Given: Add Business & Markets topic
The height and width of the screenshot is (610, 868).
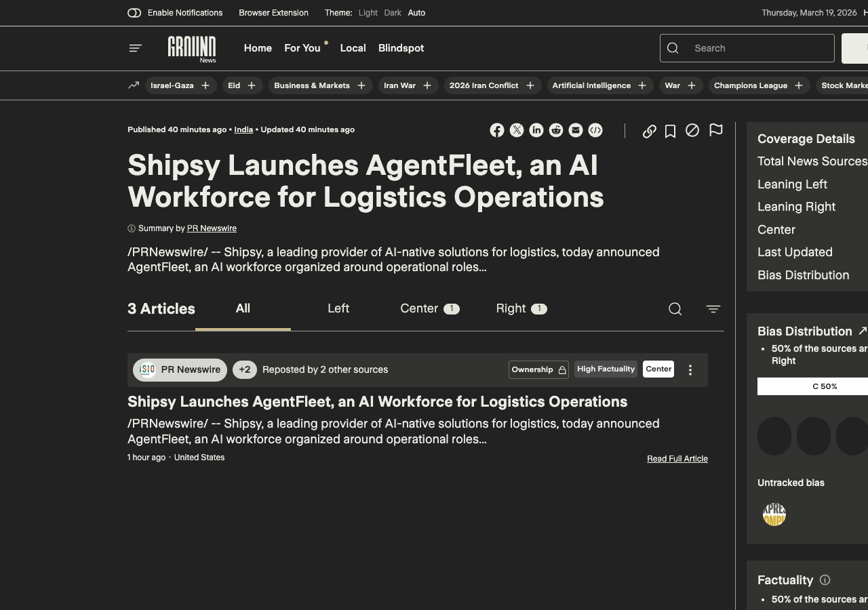Looking at the screenshot, I should point(361,85).
